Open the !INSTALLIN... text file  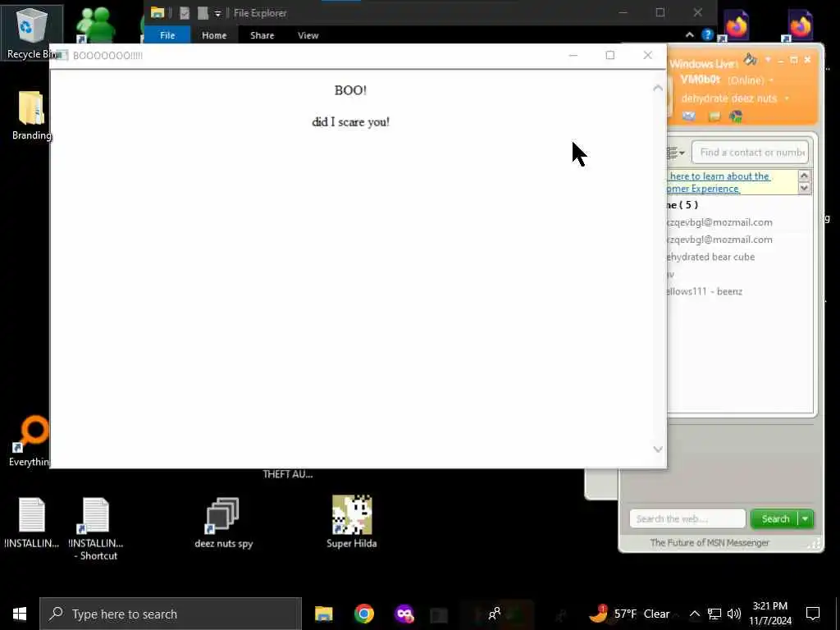click(x=31, y=523)
